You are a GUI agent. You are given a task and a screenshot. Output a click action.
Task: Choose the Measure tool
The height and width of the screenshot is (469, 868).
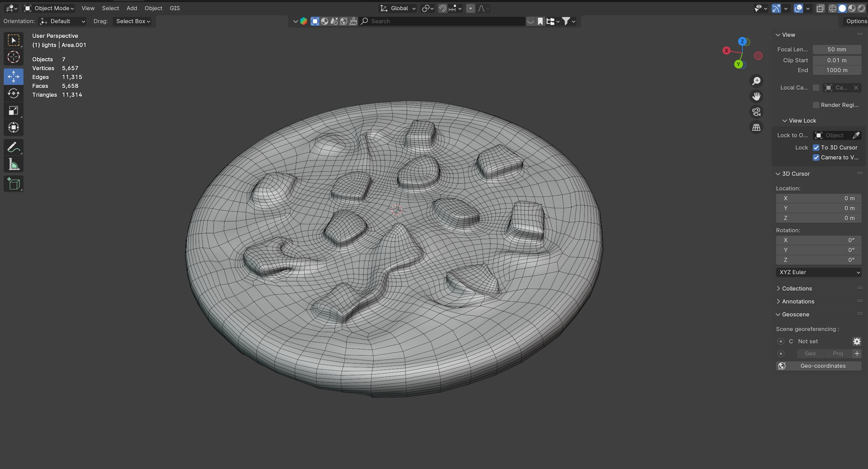point(14,165)
